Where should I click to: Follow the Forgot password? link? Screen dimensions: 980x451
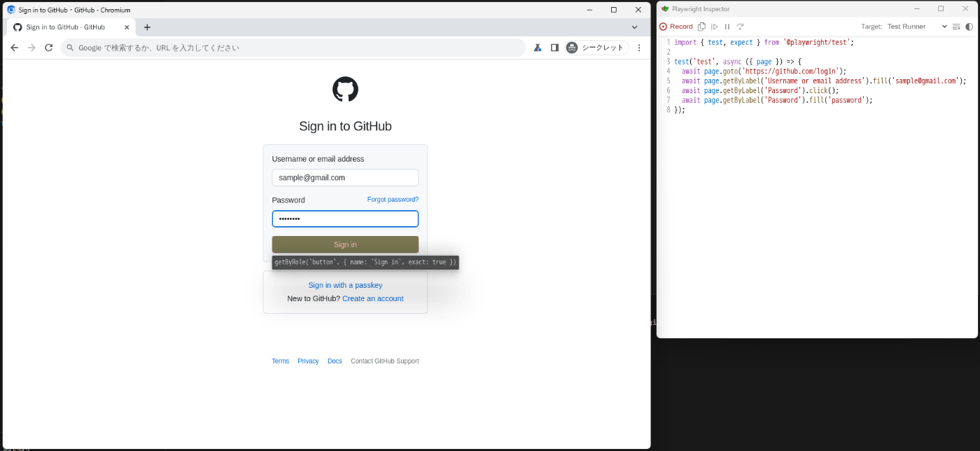[393, 200]
